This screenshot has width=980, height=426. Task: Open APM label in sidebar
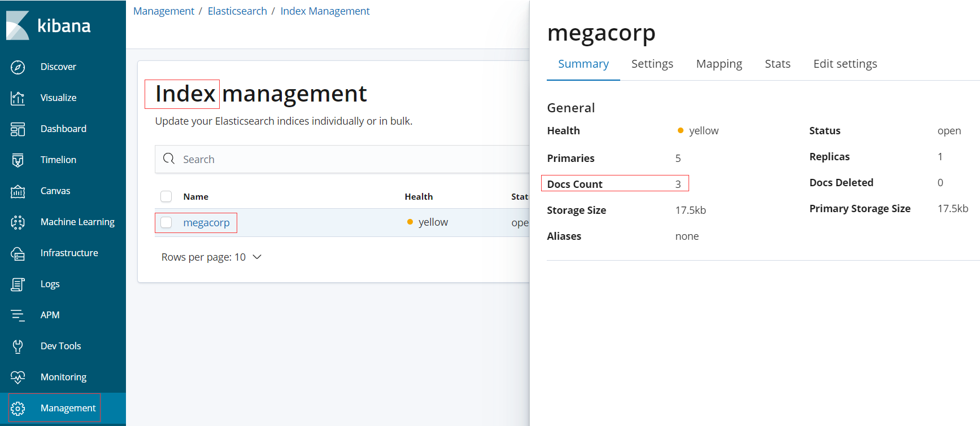[x=50, y=315]
